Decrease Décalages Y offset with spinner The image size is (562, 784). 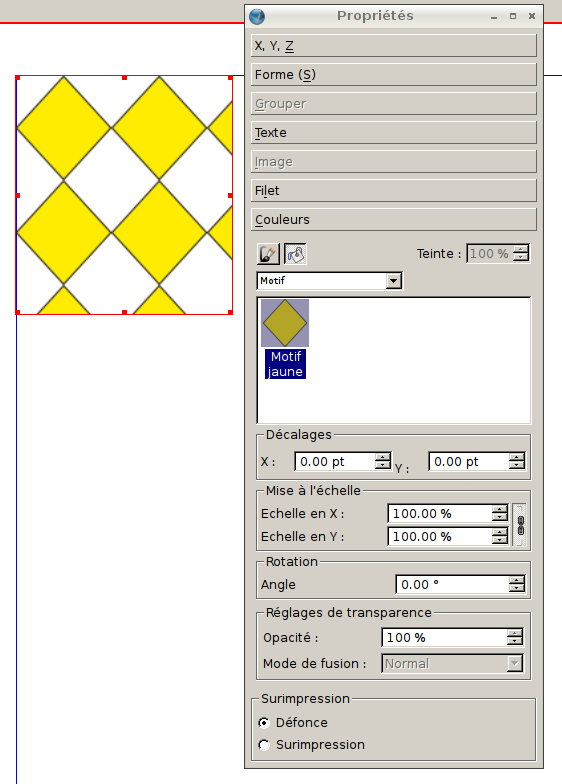coord(516,466)
